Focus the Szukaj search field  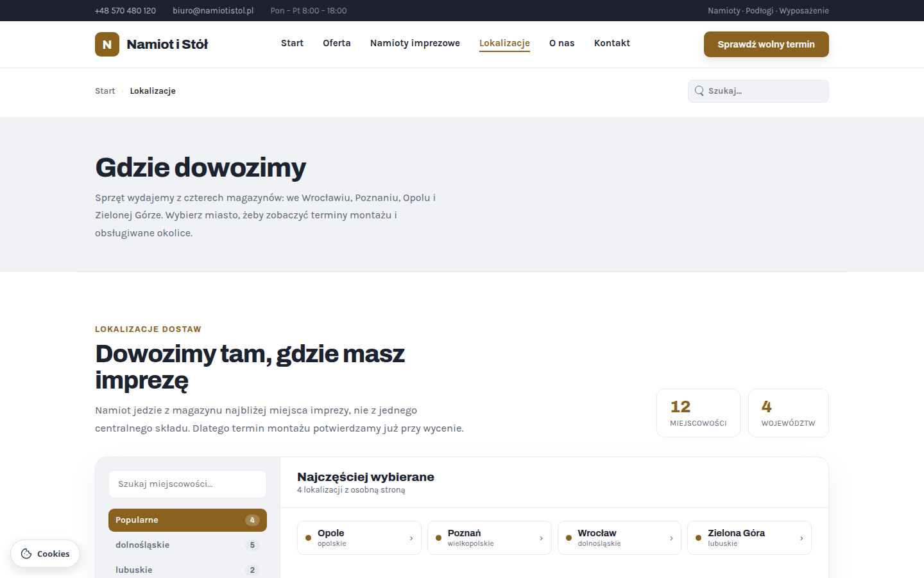point(758,91)
